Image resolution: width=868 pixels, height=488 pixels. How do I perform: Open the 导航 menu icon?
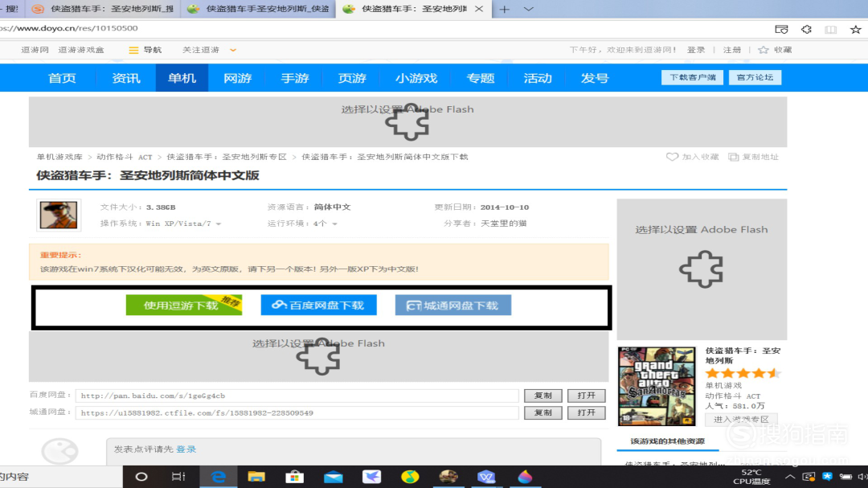coord(133,50)
